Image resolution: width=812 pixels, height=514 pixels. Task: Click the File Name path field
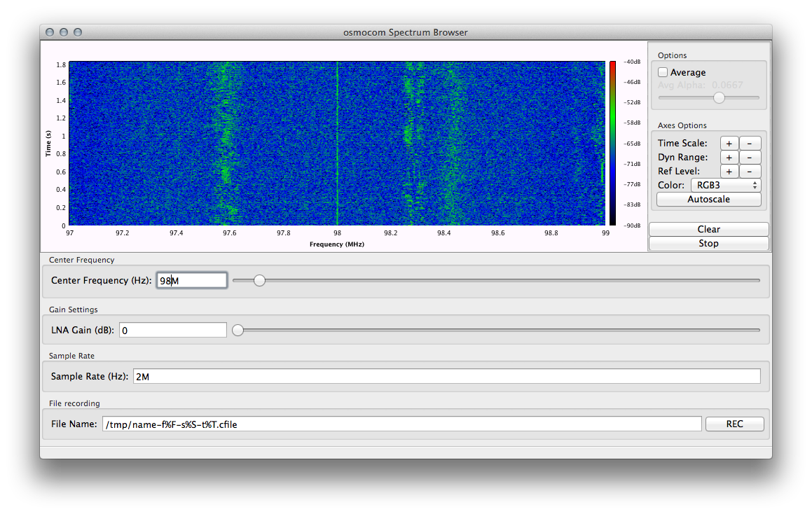click(x=401, y=424)
